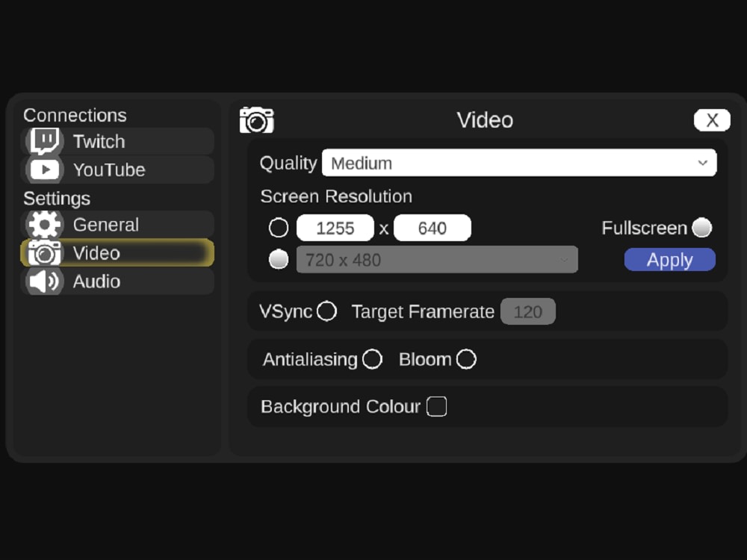Select custom resolution radio button
This screenshot has width=747, height=560.
pos(279,228)
